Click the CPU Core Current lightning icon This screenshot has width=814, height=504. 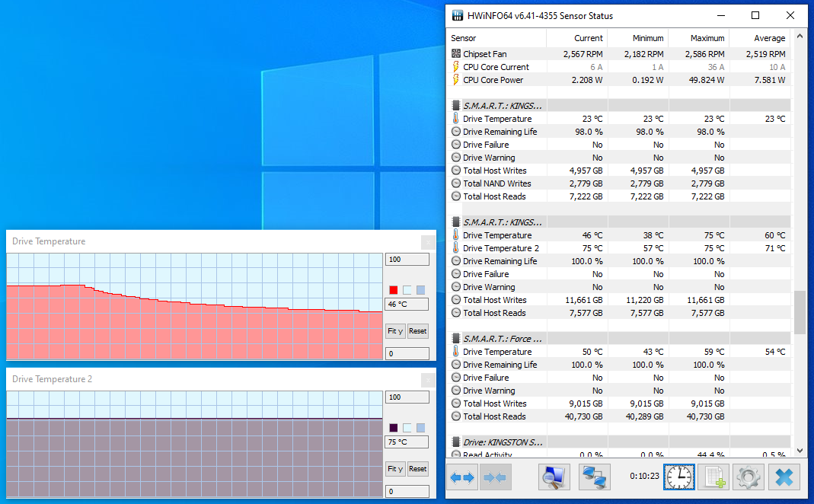[456, 66]
